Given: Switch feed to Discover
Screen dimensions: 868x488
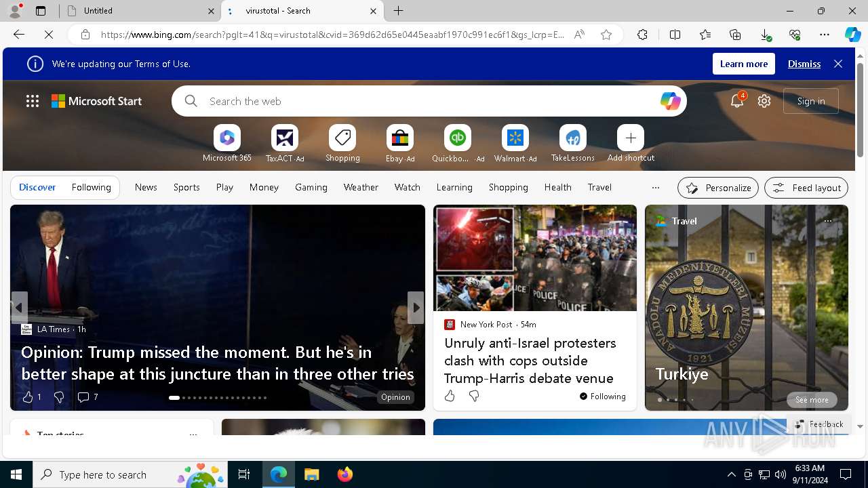Looking at the screenshot, I should [x=37, y=187].
